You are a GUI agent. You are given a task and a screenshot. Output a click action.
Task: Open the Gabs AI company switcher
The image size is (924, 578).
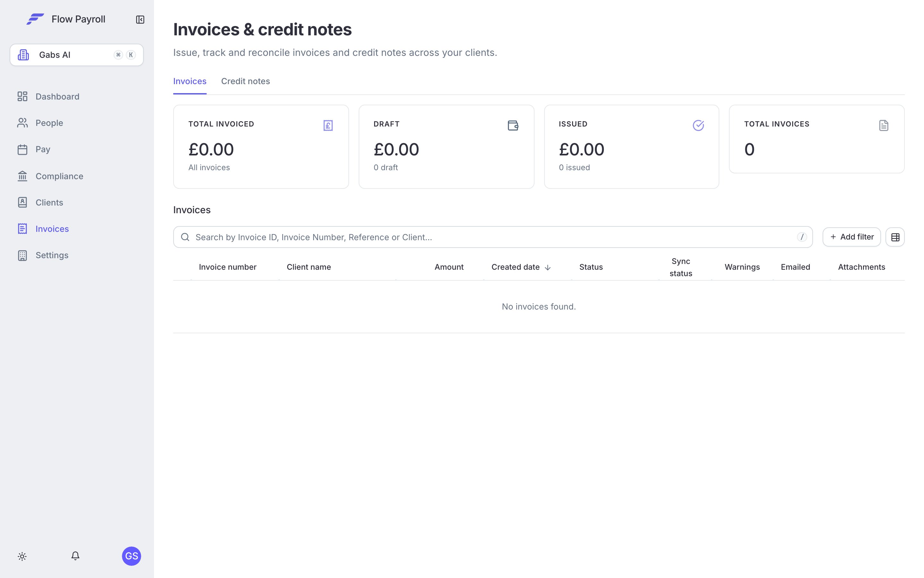[x=77, y=55]
